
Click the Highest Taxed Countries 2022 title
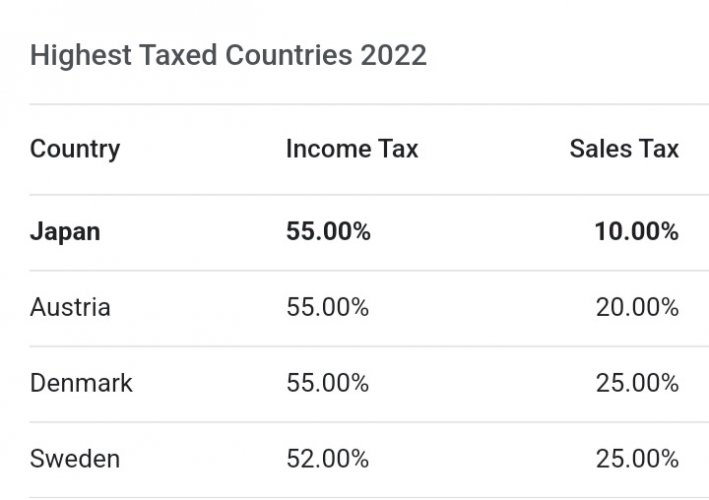click(x=228, y=56)
